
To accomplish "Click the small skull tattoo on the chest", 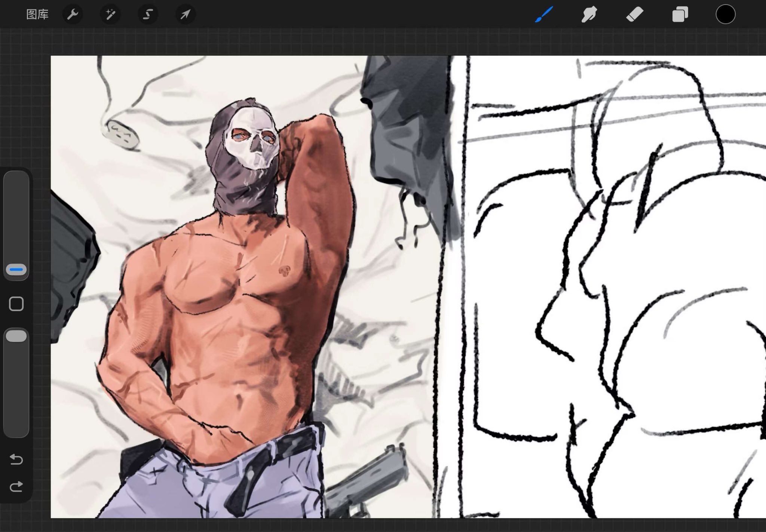I will [285, 271].
